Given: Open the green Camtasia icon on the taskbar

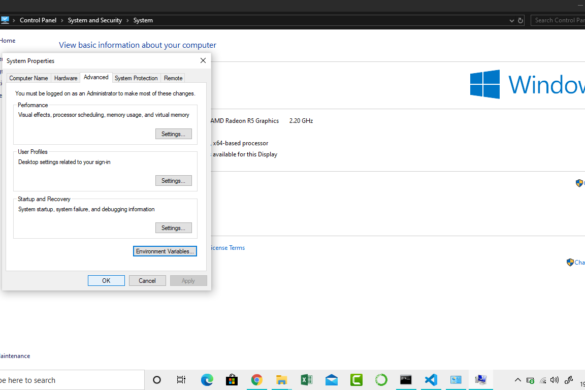Looking at the screenshot, I should point(356,380).
